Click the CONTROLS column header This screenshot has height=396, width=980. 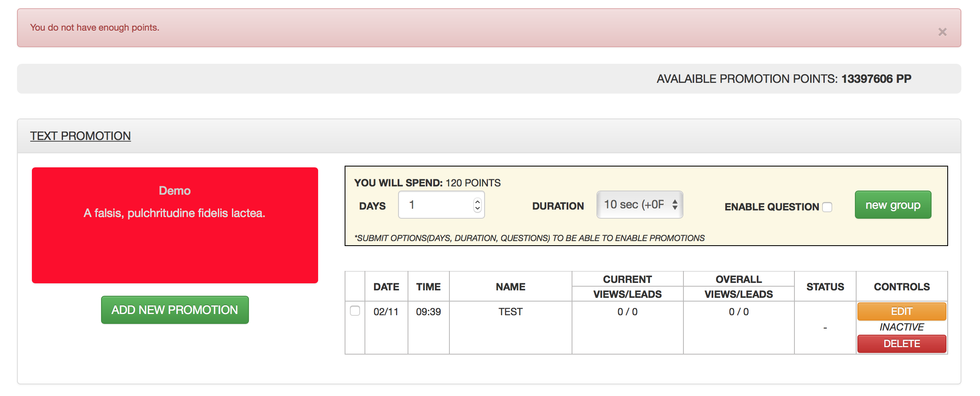902,287
